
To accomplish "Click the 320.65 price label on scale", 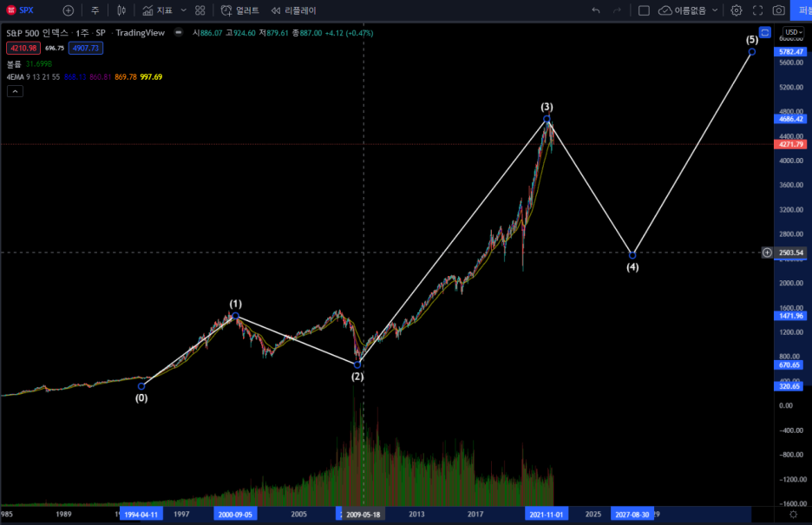I will (x=789, y=386).
